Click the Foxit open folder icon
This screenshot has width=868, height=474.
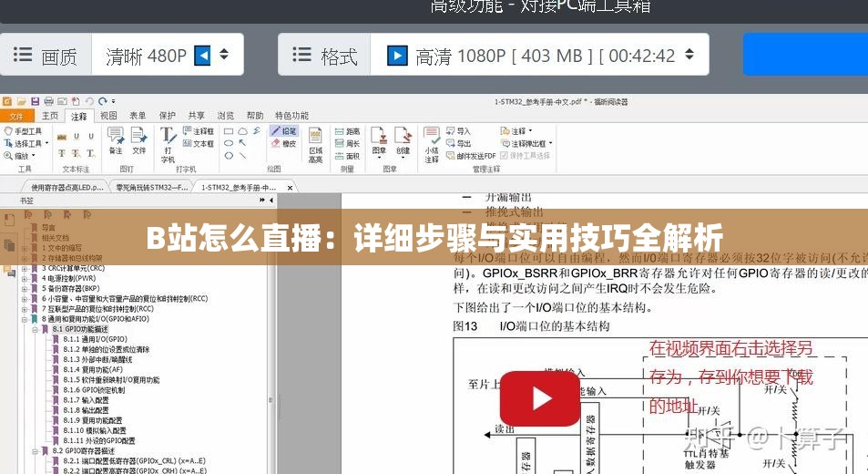pyautogui.click(x=21, y=101)
